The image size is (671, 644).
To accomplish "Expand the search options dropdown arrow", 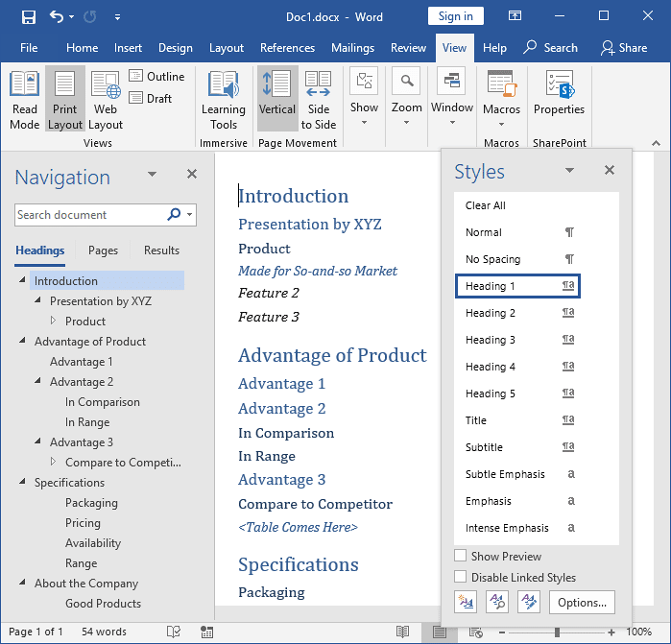I will [x=190, y=215].
